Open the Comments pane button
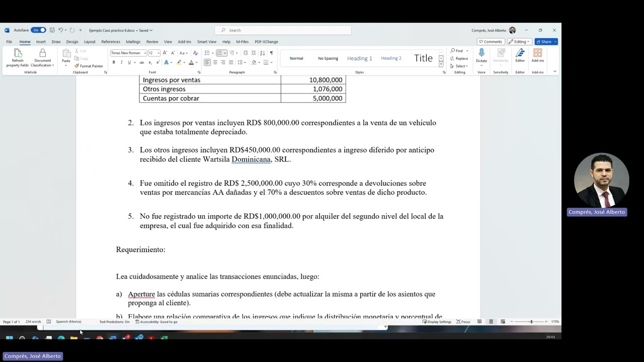Image resolution: width=644 pixels, height=362 pixels. click(x=491, y=42)
